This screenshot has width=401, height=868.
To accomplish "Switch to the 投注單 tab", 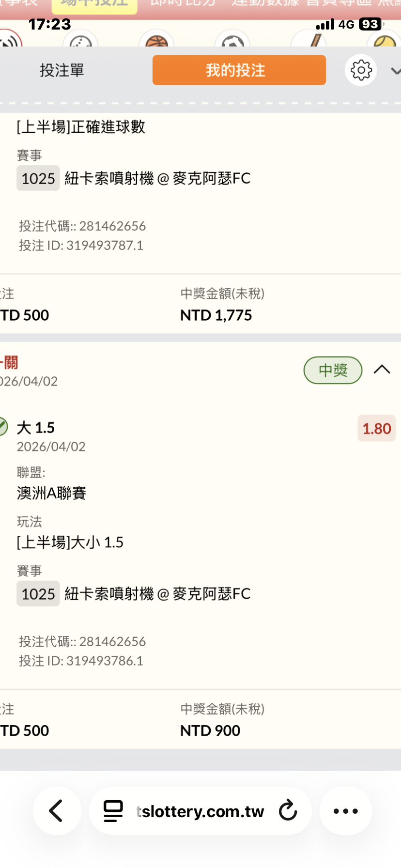I will click(62, 70).
